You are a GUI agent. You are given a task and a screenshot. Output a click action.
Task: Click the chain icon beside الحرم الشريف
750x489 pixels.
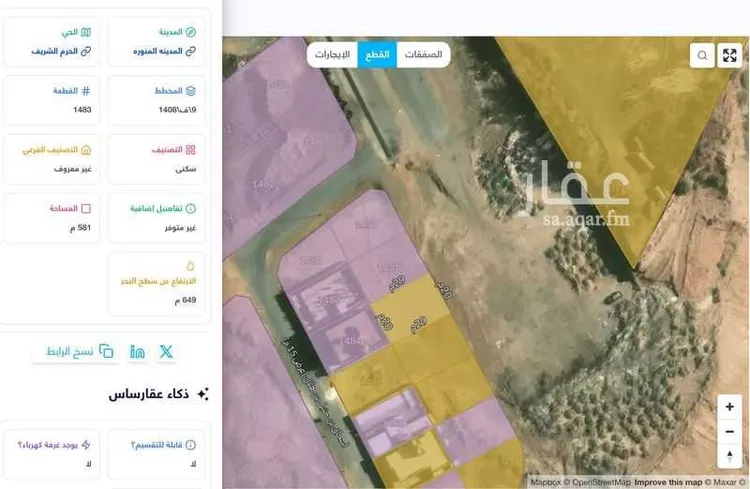[x=86, y=51]
